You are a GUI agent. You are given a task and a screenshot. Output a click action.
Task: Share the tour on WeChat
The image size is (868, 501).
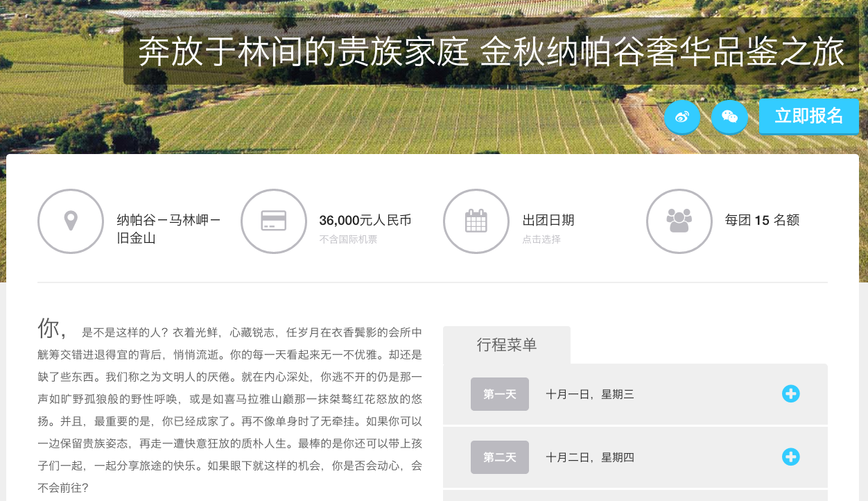[x=730, y=117]
